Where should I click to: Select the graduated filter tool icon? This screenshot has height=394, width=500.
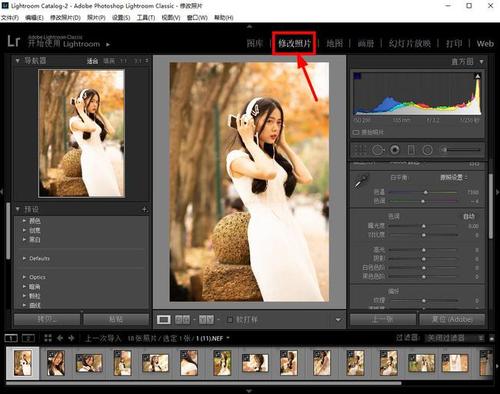coord(411,150)
